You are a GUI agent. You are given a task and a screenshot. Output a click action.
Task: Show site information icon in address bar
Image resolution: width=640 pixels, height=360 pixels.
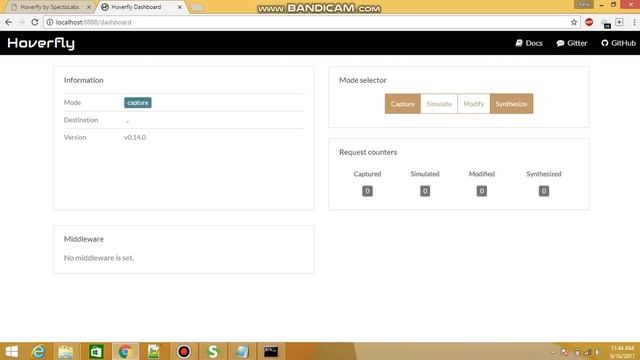(49, 22)
